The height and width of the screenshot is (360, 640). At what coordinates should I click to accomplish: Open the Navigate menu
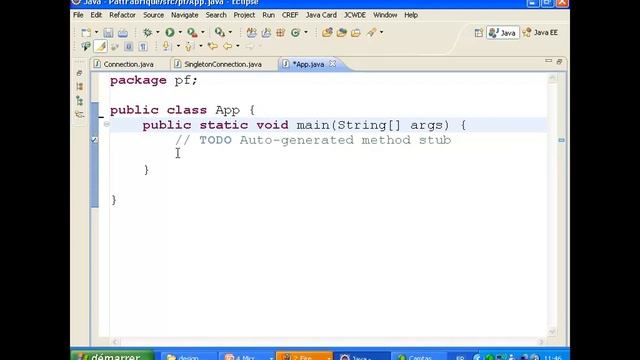pos(184,15)
